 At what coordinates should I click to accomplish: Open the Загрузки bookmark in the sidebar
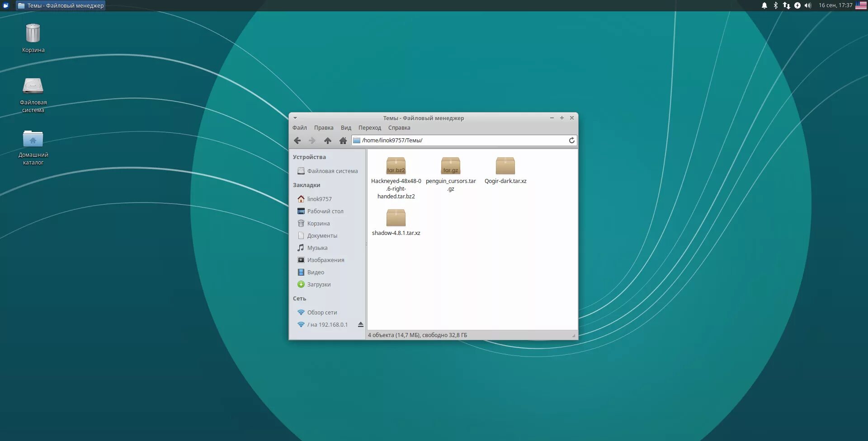(320, 284)
